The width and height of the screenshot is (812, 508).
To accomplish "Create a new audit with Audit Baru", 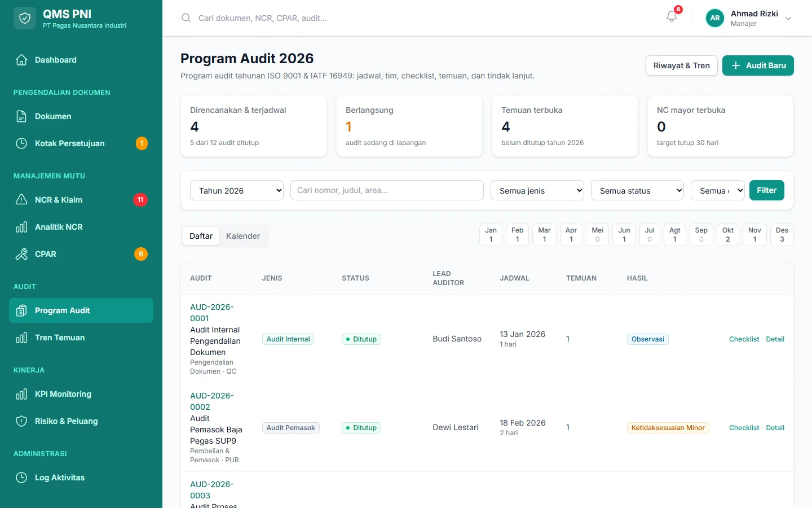I will pyautogui.click(x=758, y=65).
